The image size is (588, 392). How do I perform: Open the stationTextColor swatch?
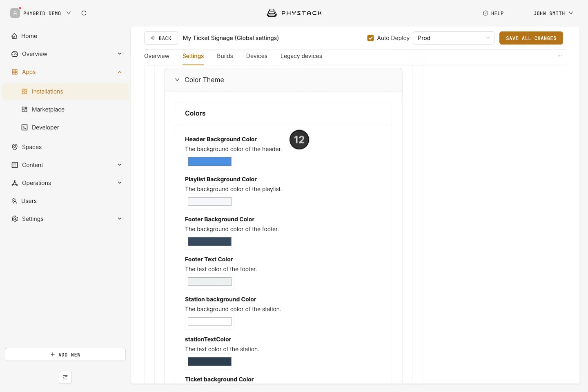click(x=209, y=362)
